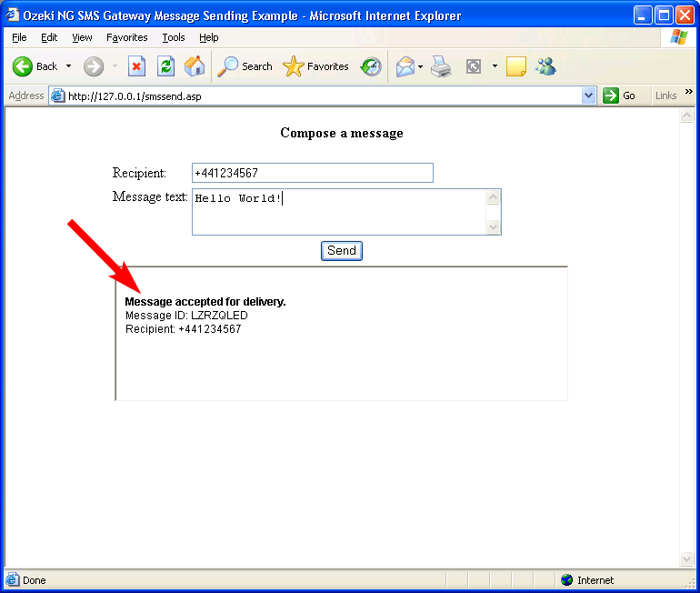Click the Refresh page icon

165,66
